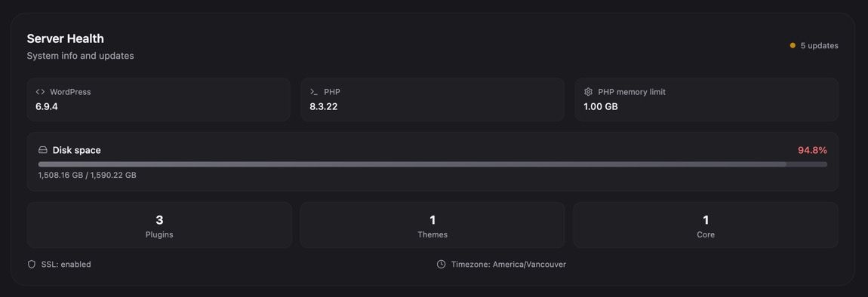The width and height of the screenshot is (868, 297).
Task: Click the PHP version 8.3.22 card
Action: pos(432,100)
